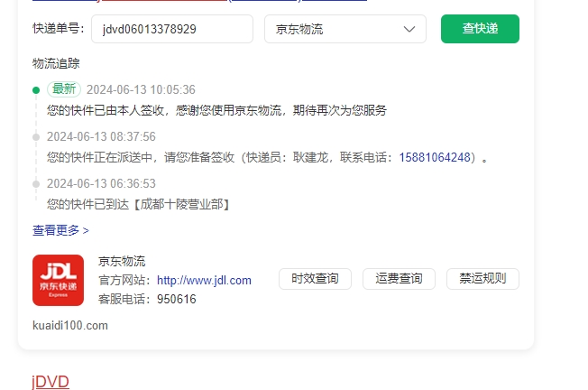
Task: Click the 物流追踪 heading
Action: tap(56, 63)
